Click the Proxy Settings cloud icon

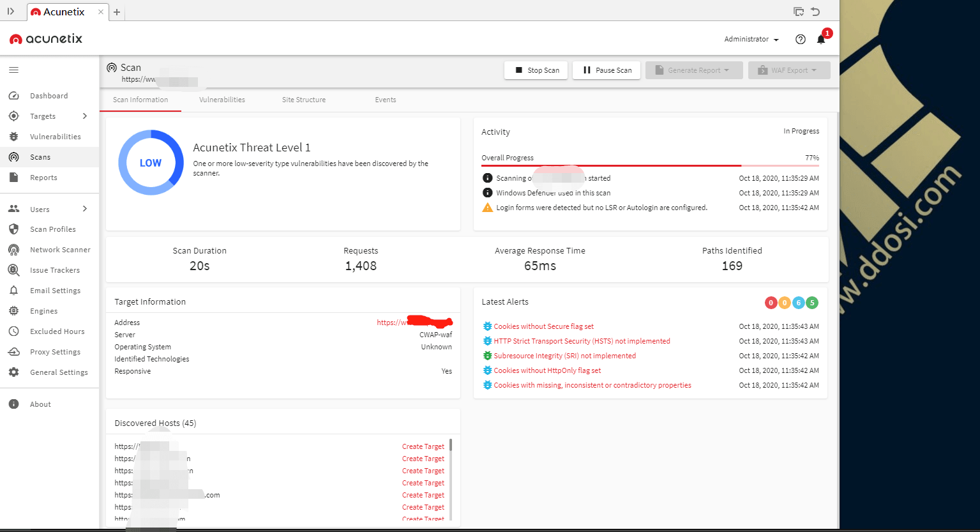tap(14, 352)
